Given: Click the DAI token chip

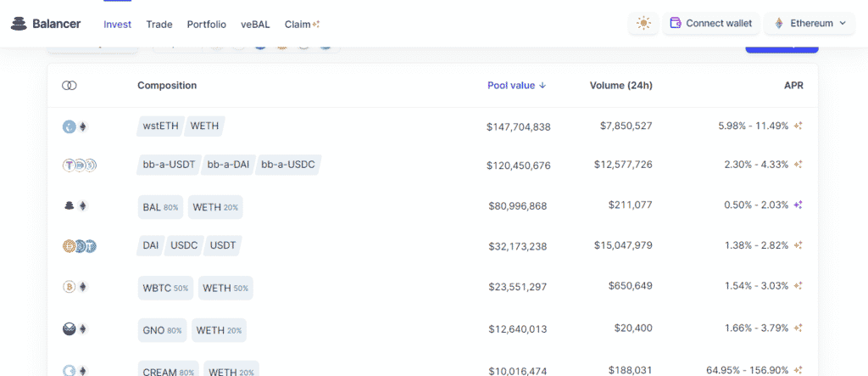Looking at the screenshot, I should click(x=151, y=245).
